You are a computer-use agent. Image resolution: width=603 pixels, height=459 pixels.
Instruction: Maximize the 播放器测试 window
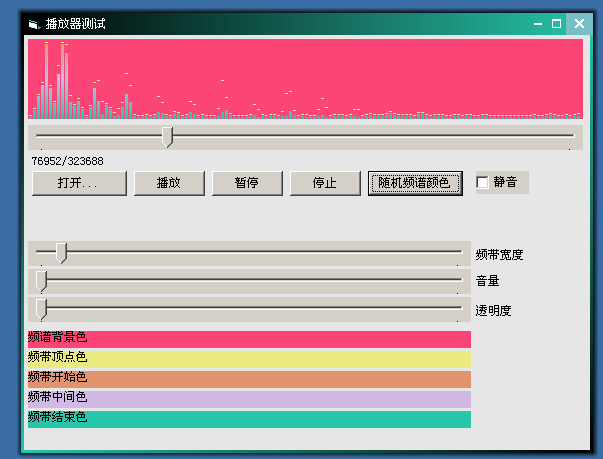[556, 24]
